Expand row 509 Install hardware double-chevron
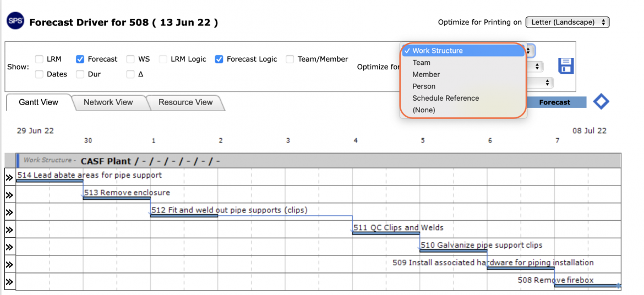644x295 pixels. pyautogui.click(x=9, y=265)
